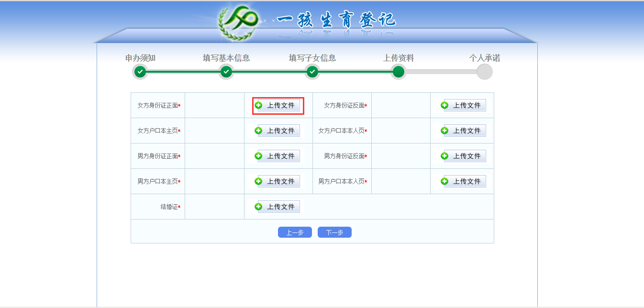Select the 申办须知 step label
This screenshot has width=644, height=308.
point(139,57)
